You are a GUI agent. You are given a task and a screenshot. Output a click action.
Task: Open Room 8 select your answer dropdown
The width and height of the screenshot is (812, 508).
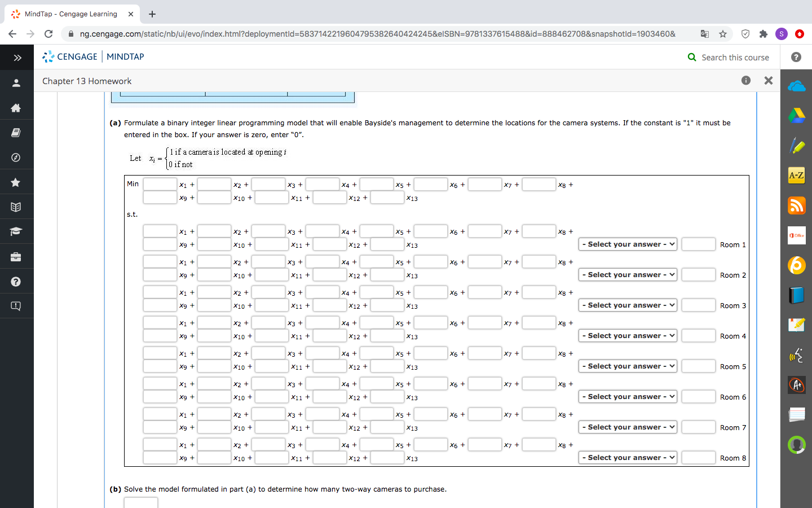coord(628,458)
